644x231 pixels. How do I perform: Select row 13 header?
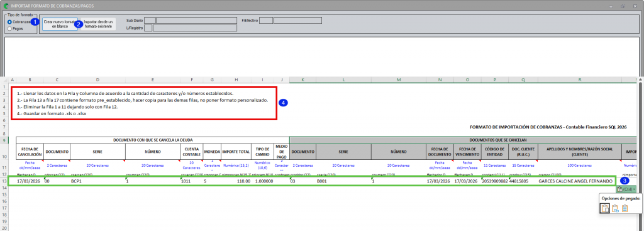(4, 181)
